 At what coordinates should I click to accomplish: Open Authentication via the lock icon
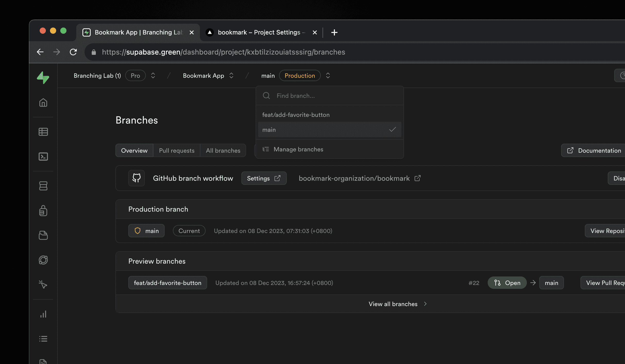pyautogui.click(x=43, y=211)
